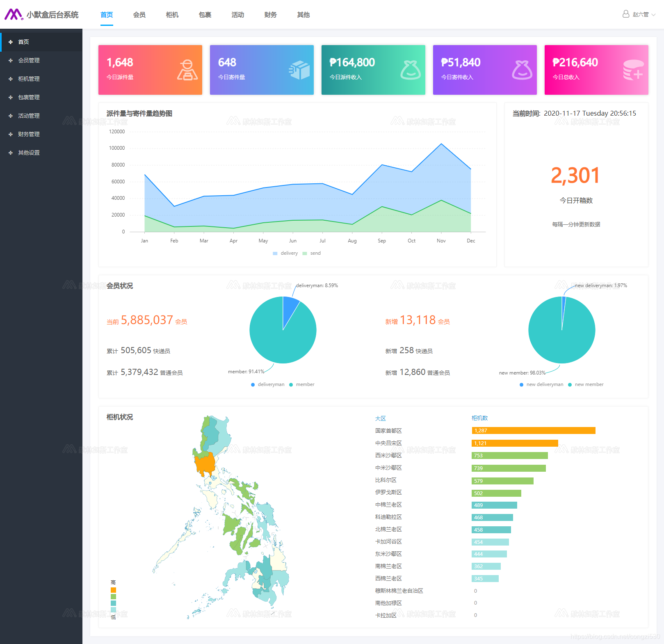Toggle the new member legend item
Screen dimensions: 664x644
(x=586, y=384)
